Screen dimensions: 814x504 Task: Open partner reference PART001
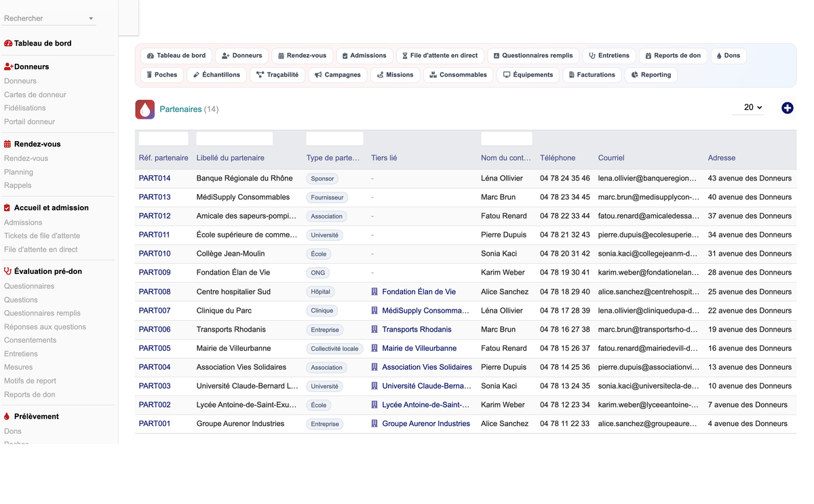pyautogui.click(x=155, y=423)
